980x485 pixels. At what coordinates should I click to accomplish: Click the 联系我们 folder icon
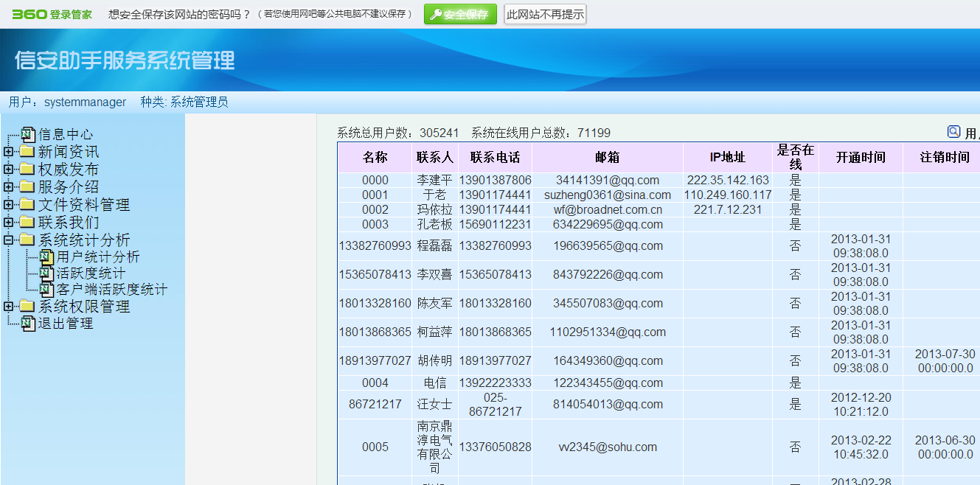[27, 223]
